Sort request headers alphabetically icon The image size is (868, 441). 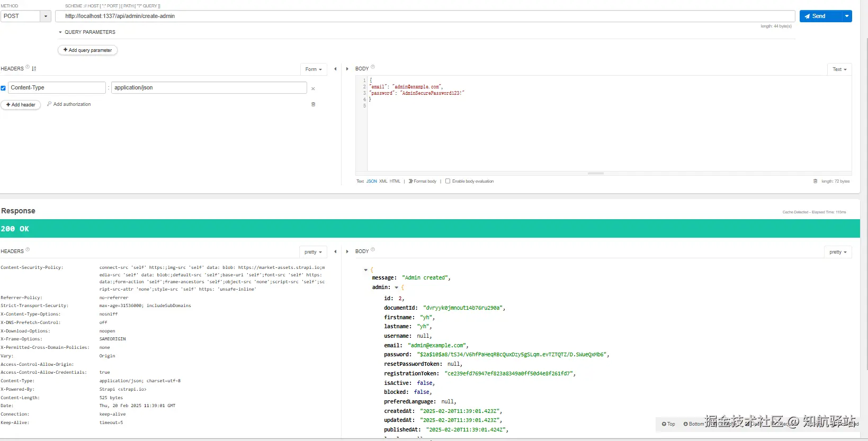tap(34, 69)
